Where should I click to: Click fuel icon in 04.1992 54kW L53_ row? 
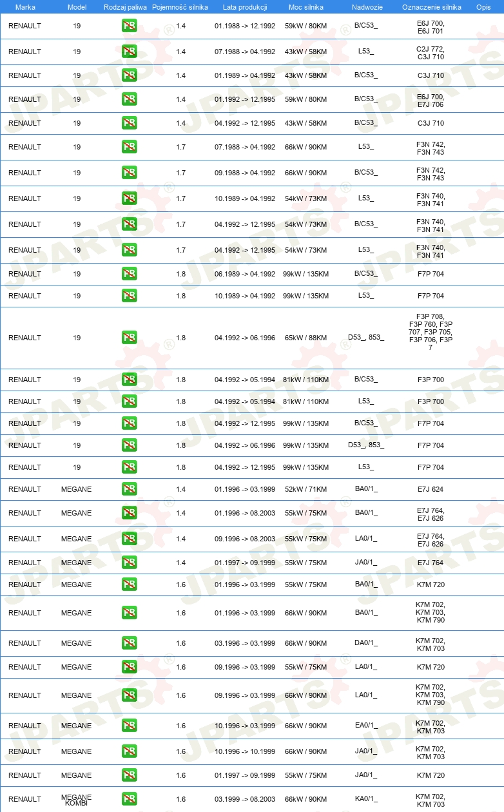pos(129,250)
